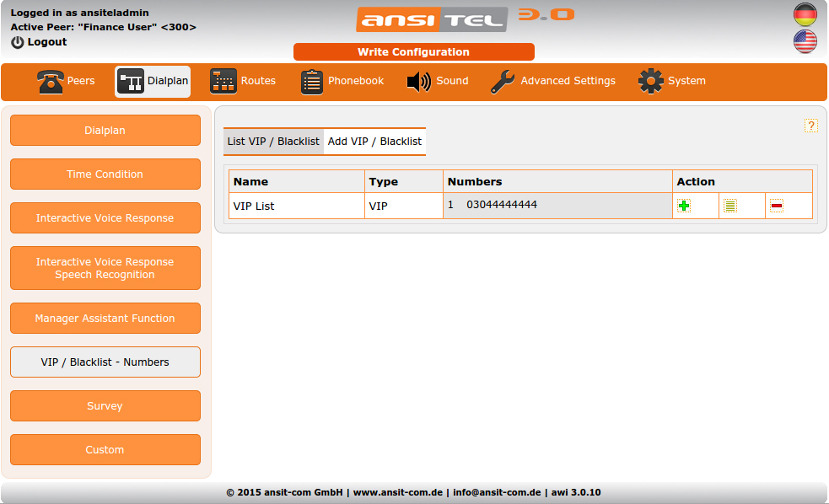The height and width of the screenshot is (504, 829).
Task: Switch language with the US flag
Action: pyautogui.click(x=805, y=41)
